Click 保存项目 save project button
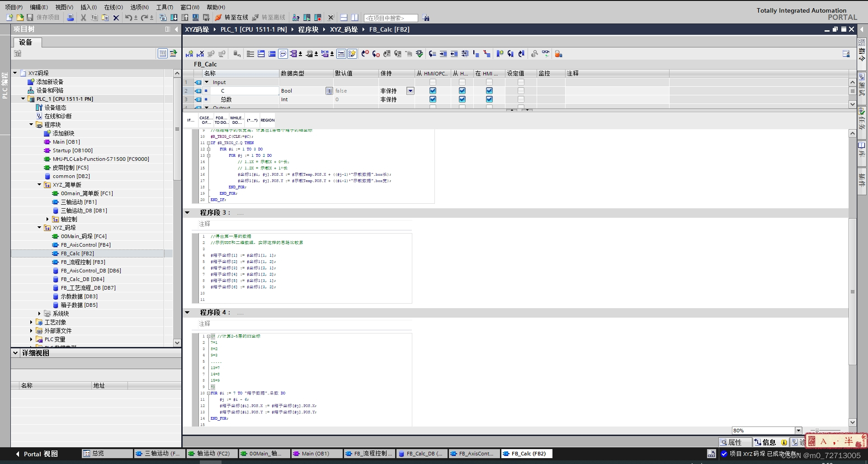 point(43,18)
